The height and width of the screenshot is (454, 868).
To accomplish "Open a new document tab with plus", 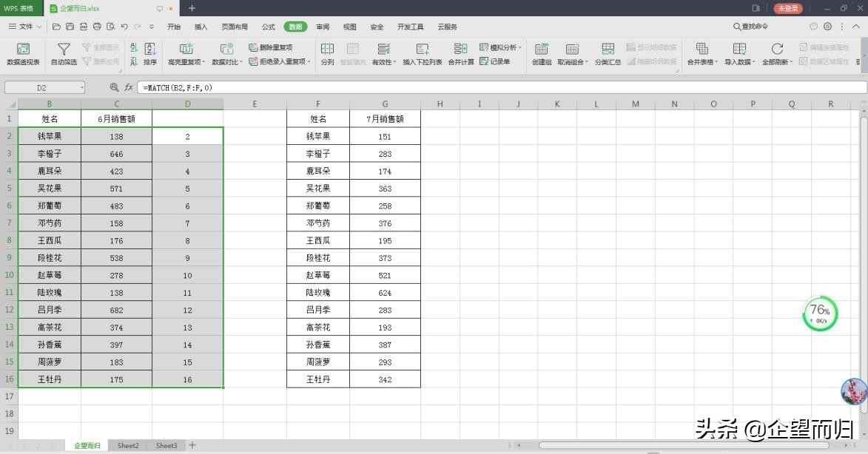I will click(192, 8).
